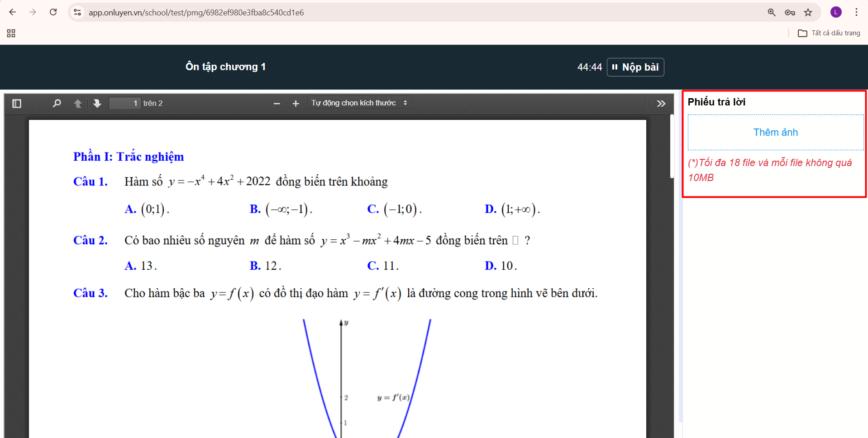Go to previous PDF page arrow
This screenshot has height=438, width=868.
click(78, 104)
